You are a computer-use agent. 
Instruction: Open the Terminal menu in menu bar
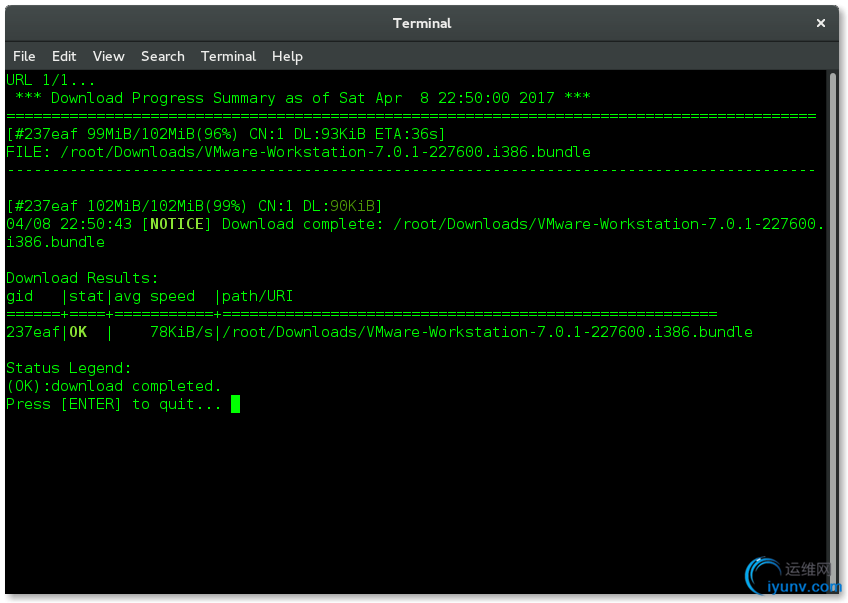228,56
